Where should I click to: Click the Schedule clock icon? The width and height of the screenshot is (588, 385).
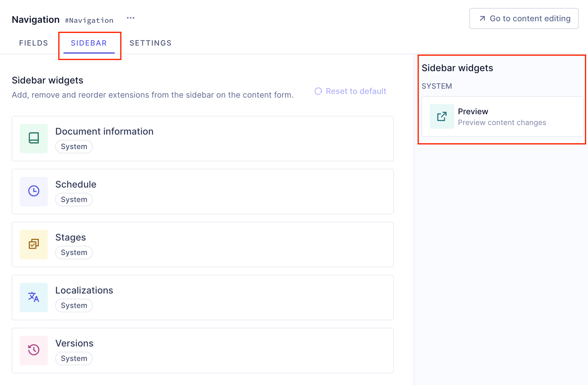34,191
